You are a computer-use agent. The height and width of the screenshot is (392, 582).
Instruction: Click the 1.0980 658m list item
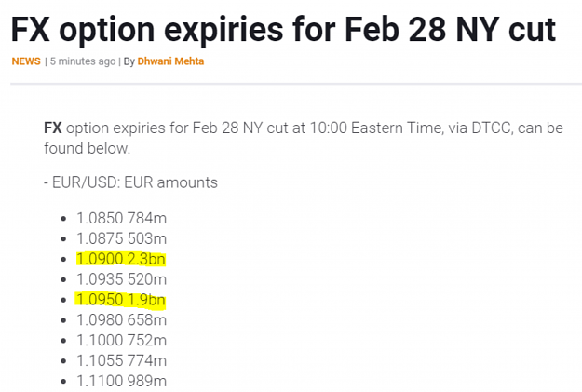pos(122,320)
